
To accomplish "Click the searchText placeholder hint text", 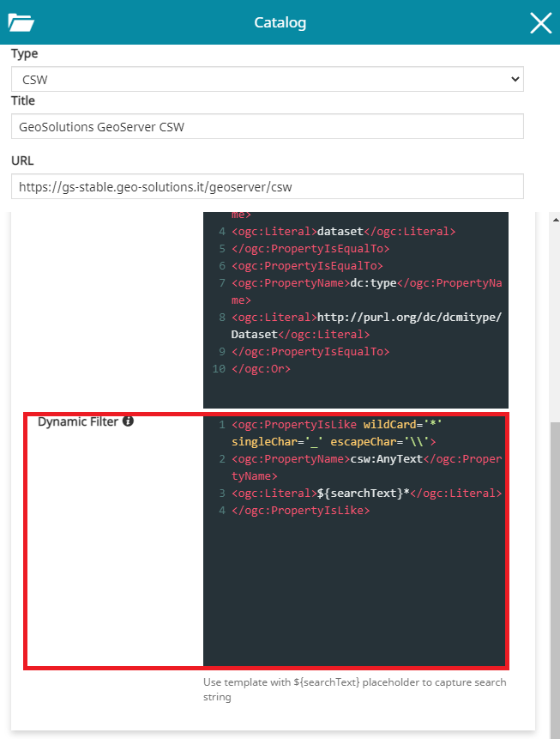I will 354,689.
